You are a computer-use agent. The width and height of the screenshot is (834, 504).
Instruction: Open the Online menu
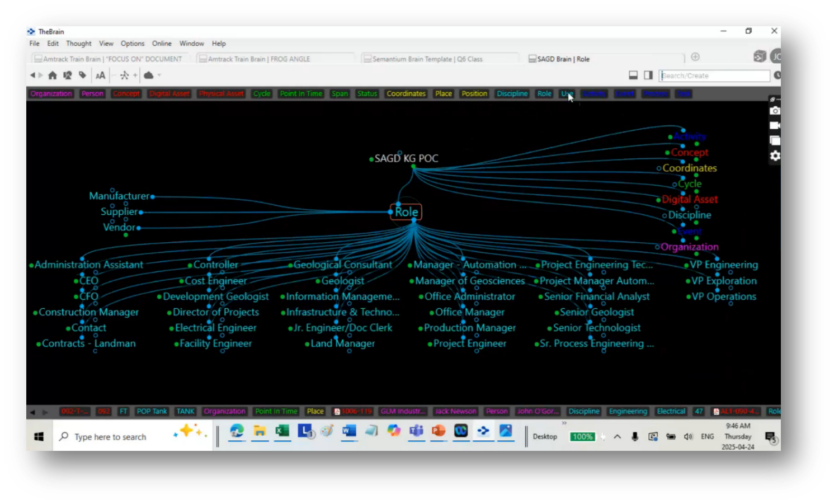(162, 44)
